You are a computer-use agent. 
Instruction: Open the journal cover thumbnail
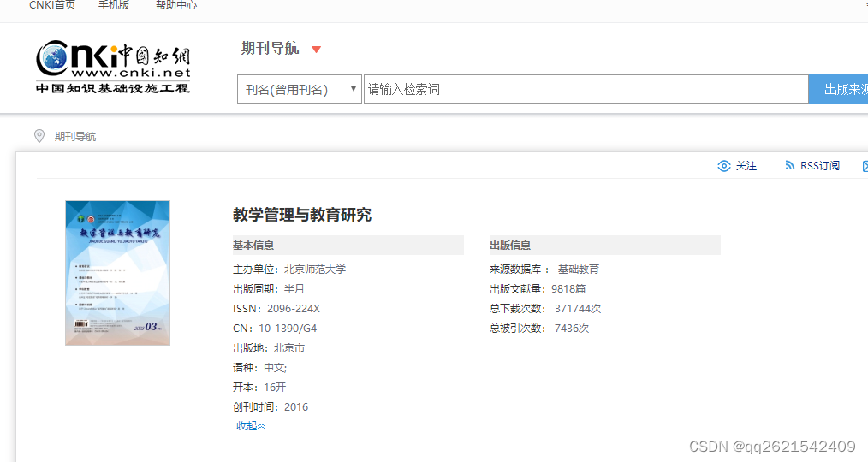117,273
